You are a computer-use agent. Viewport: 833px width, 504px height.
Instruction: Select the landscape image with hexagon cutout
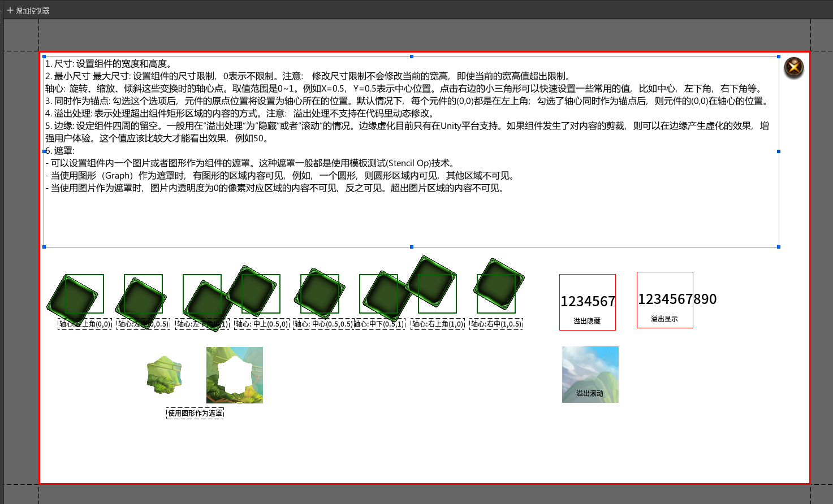point(235,375)
